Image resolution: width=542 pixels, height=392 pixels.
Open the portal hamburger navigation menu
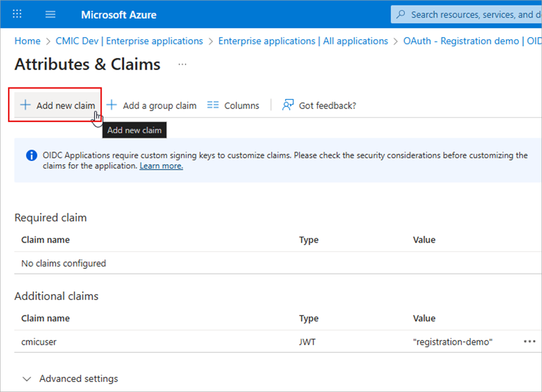click(50, 14)
